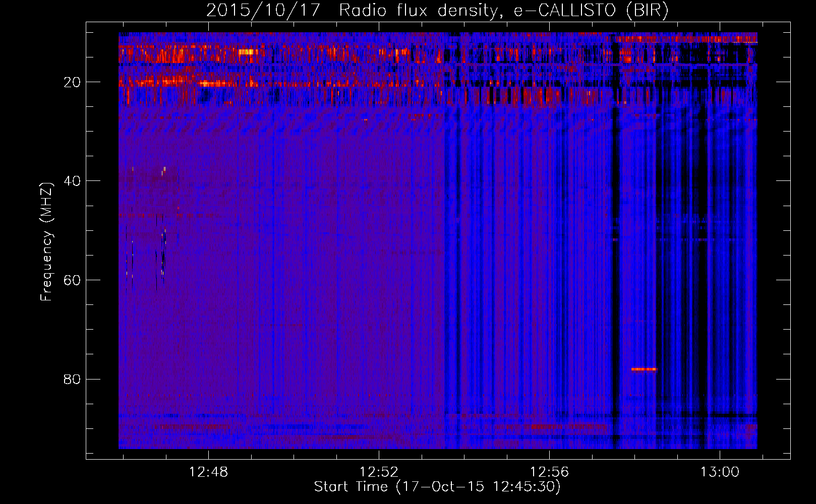Viewport: 816px width, 504px height.
Task: Click the '13:00' time tick label
Action: click(x=720, y=472)
